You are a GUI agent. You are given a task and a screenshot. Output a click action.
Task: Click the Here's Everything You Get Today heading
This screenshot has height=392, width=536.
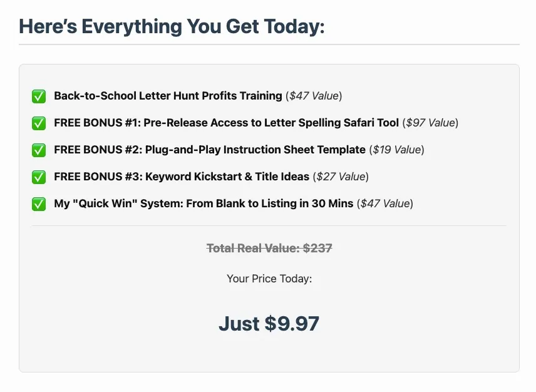tap(172, 27)
